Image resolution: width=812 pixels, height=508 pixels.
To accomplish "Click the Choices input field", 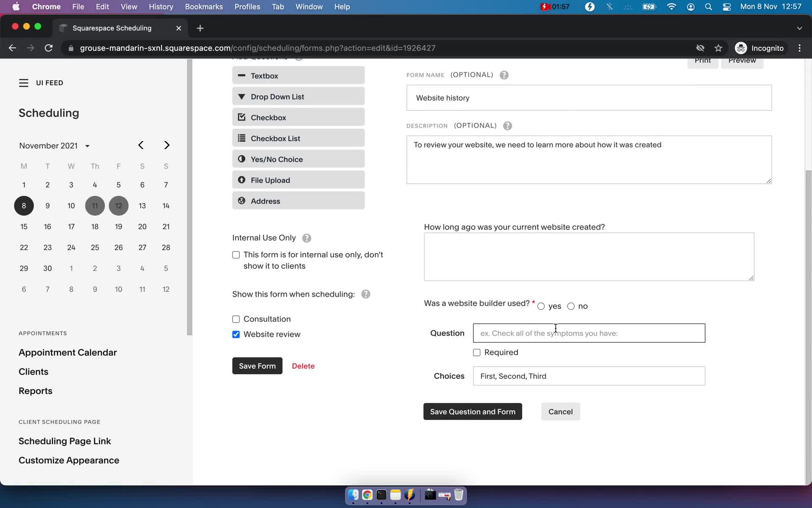I will click(589, 376).
